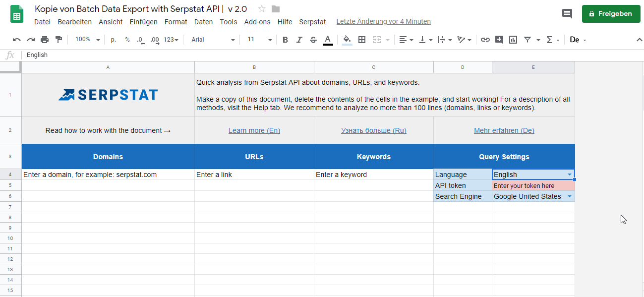Open the Serpstat menu
The image size is (644, 297).
coord(312,22)
